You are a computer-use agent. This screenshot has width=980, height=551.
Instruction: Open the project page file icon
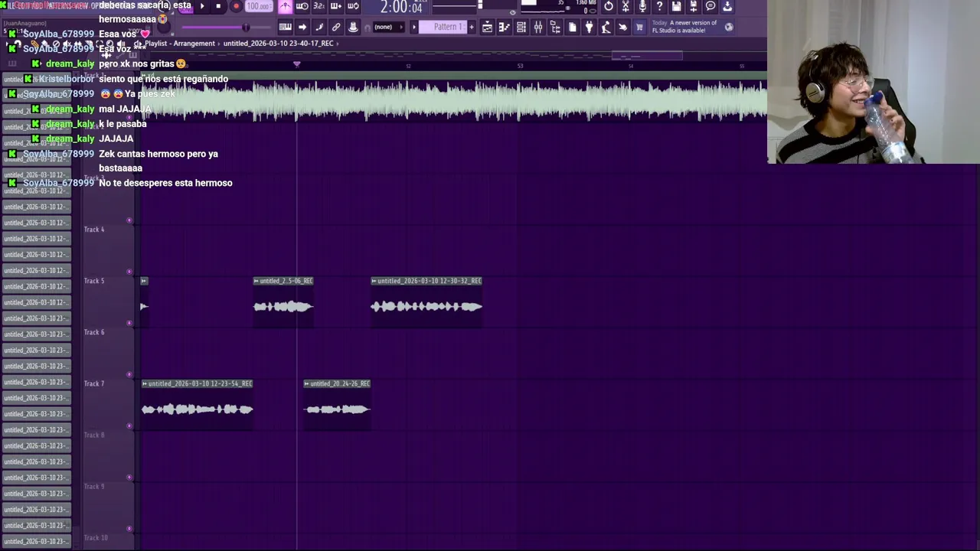point(572,27)
